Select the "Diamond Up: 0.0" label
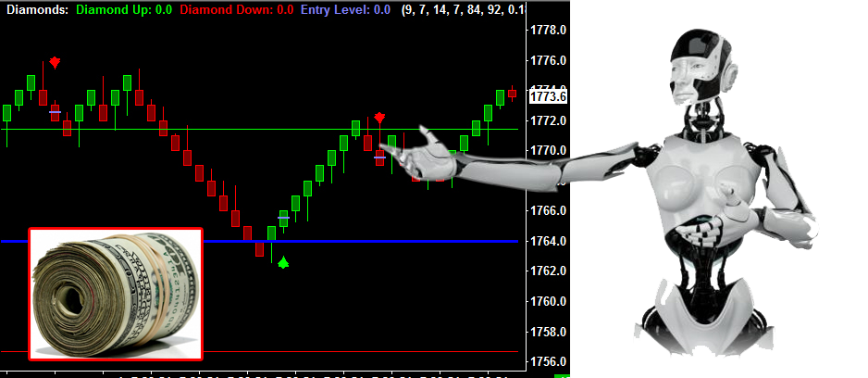868x378 pixels. (124, 9)
